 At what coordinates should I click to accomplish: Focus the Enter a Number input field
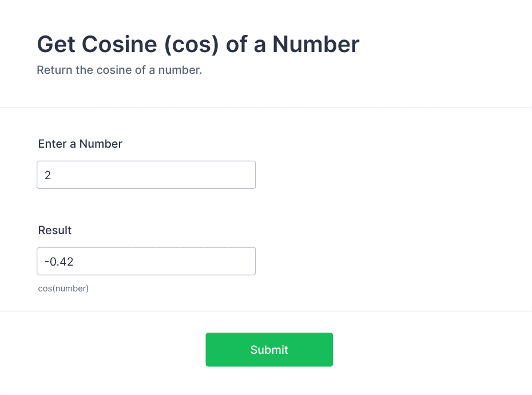[146, 175]
